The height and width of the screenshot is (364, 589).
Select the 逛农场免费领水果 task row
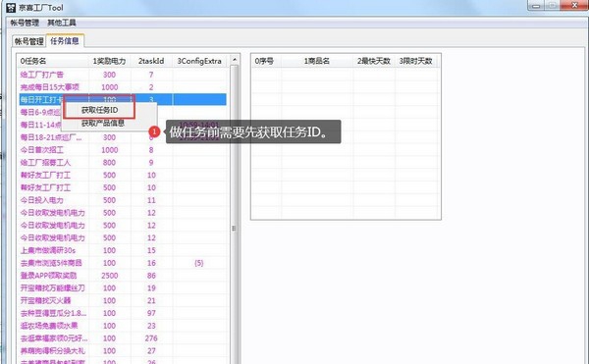click(122, 326)
